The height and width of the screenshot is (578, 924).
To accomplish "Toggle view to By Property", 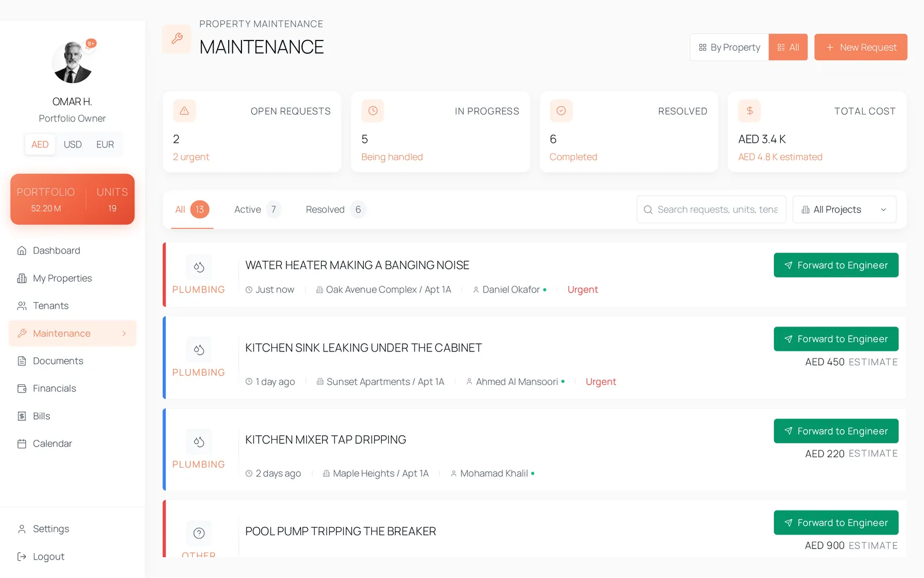I will (x=729, y=47).
